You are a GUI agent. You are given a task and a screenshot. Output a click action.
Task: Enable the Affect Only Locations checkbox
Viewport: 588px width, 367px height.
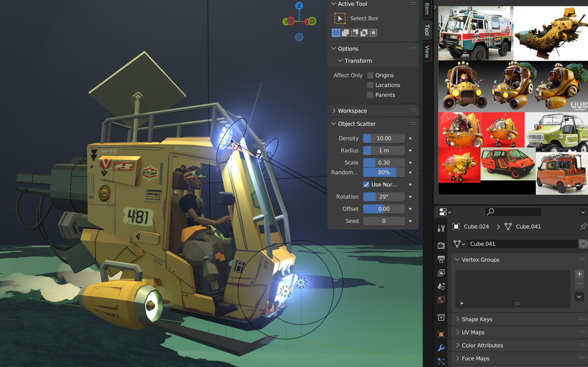[x=370, y=85]
